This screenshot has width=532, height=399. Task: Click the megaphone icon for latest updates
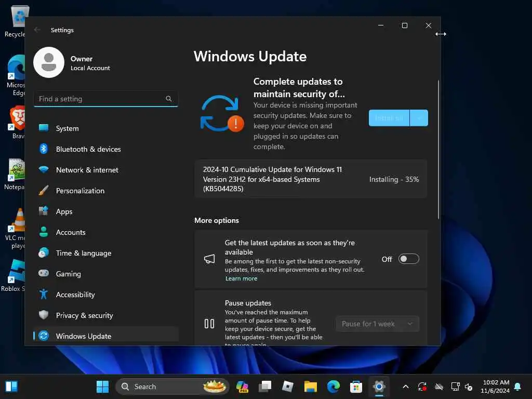point(209,259)
